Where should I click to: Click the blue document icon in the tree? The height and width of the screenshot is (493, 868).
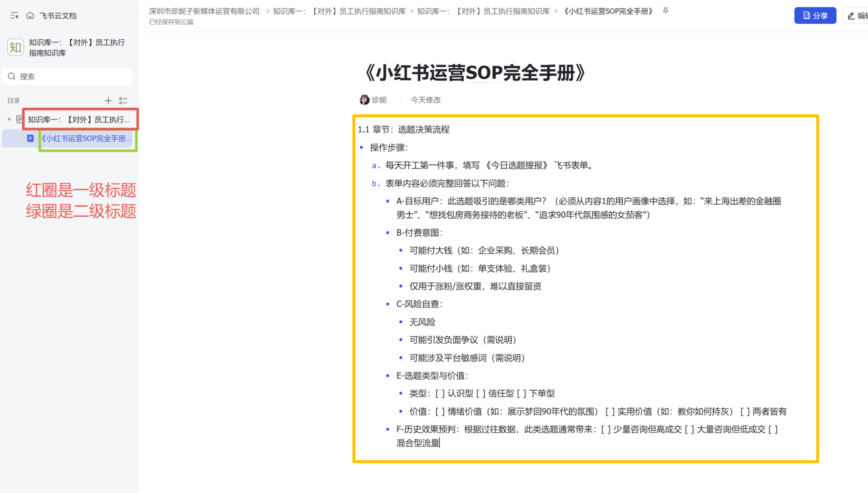pos(30,138)
